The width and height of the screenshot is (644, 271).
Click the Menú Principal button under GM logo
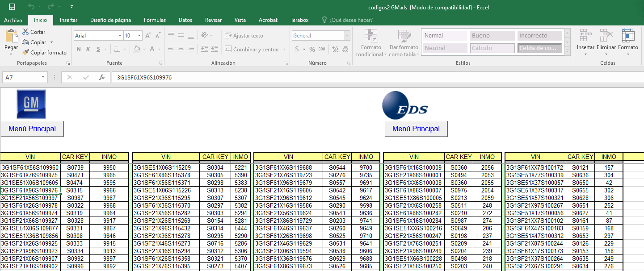coord(32,129)
